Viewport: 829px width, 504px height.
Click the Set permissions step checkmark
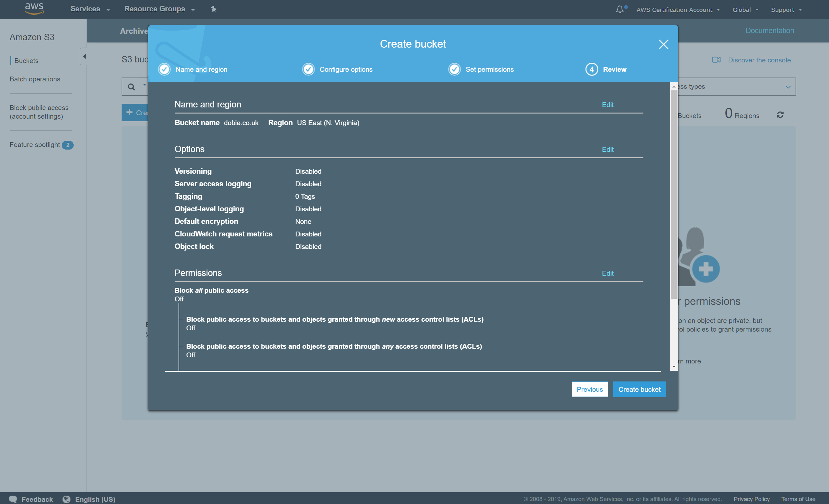[455, 69]
